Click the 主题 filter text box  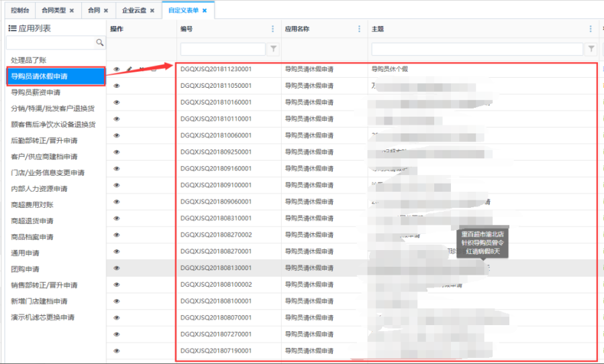tap(478, 49)
